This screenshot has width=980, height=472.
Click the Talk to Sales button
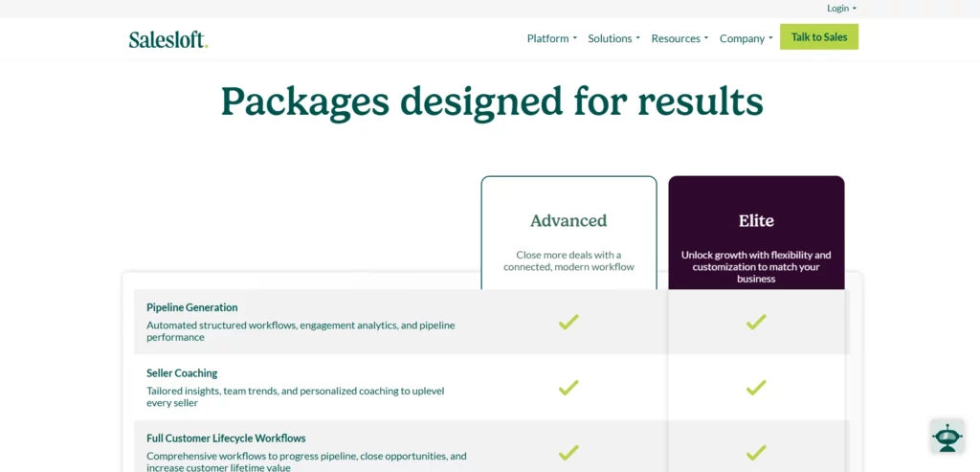click(x=819, y=37)
